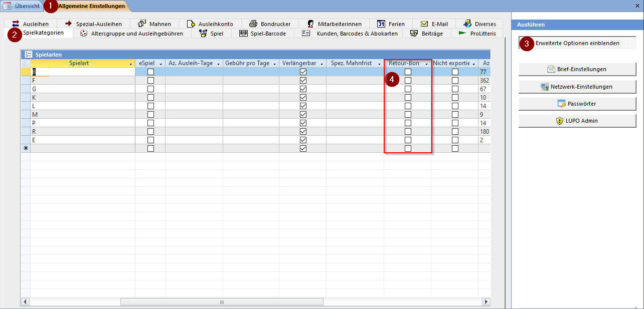Expand the eSpiel column dropdown arrow
Image resolution: width=644 pixels, height=309 pixels.
(161, 64)
